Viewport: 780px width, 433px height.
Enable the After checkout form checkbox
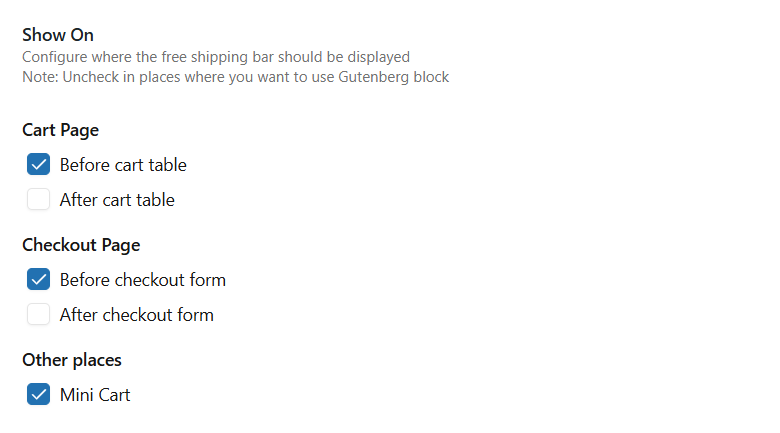(x=39, y=315)
